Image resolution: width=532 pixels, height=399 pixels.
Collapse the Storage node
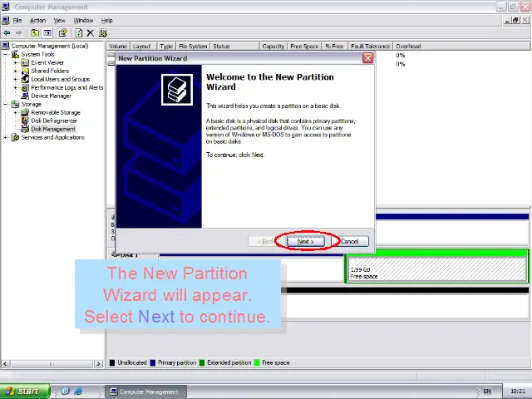click(6, 104)
